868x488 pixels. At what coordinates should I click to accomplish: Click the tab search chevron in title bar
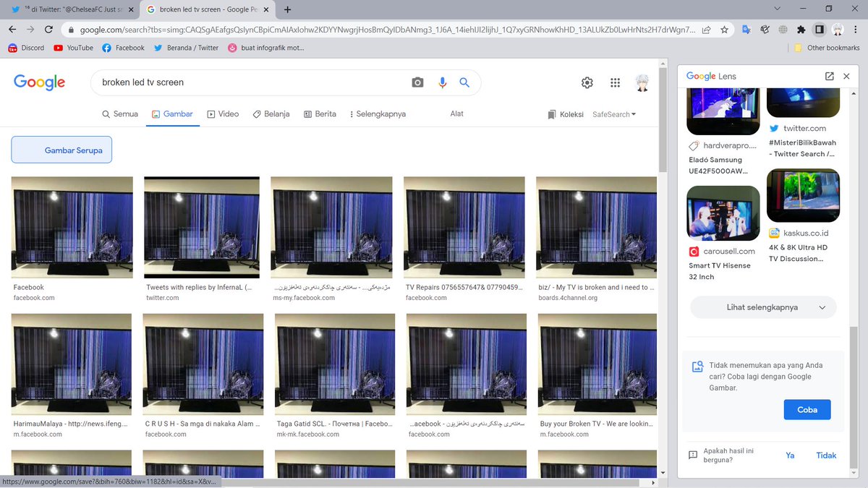pos(778,9)
